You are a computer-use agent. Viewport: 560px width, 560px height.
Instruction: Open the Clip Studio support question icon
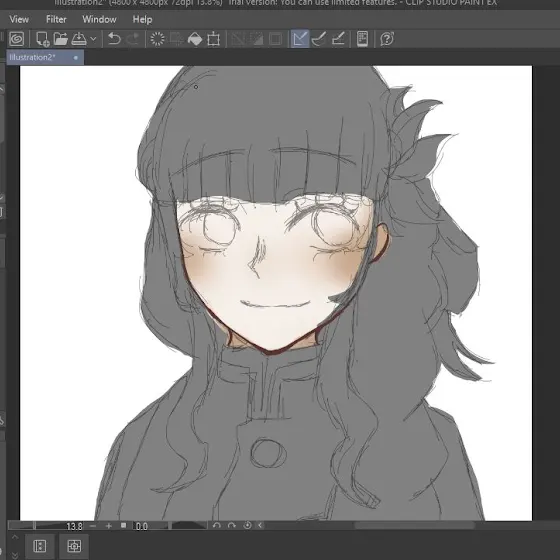coord(387,39)
